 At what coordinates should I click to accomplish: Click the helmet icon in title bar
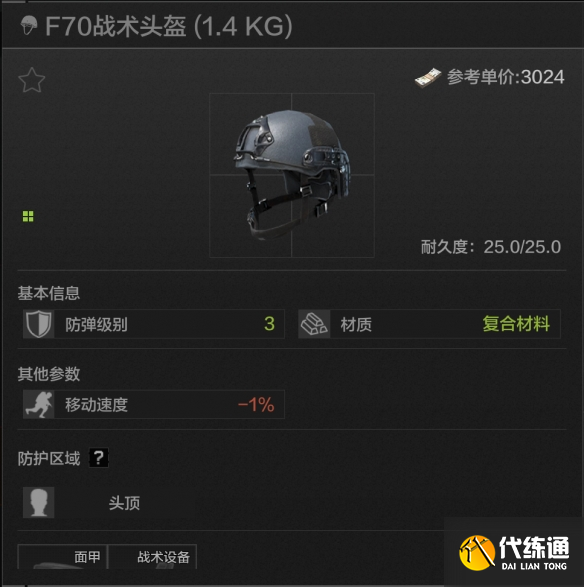pos(29,25)
